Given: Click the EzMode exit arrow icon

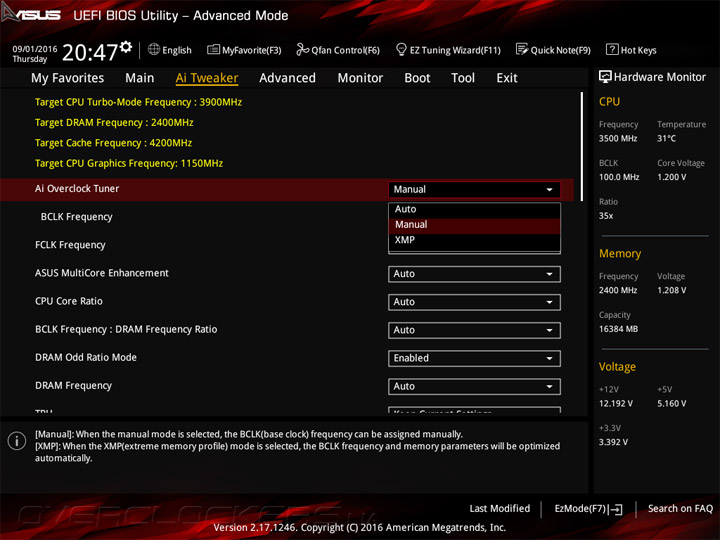Looking at the screenshot, I should [x=615, y=509].
